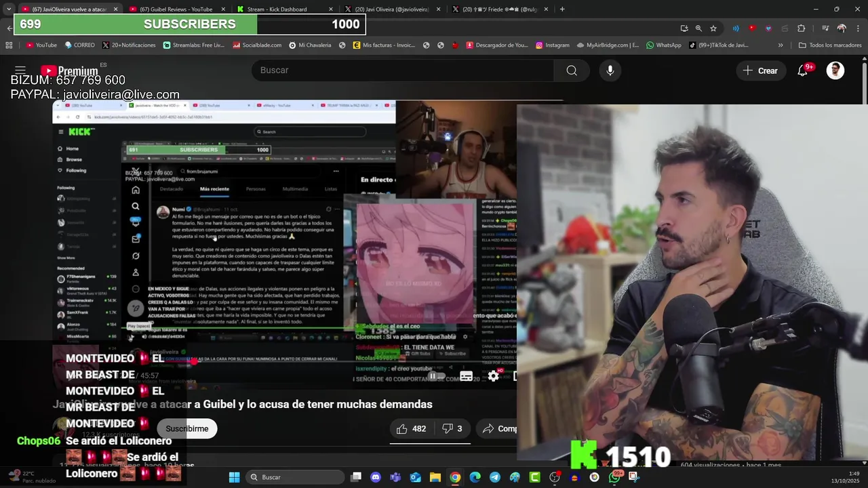Screen dimensions: 868x488
Task: Dislike the video with 3 dislikes
Action: 452,428
